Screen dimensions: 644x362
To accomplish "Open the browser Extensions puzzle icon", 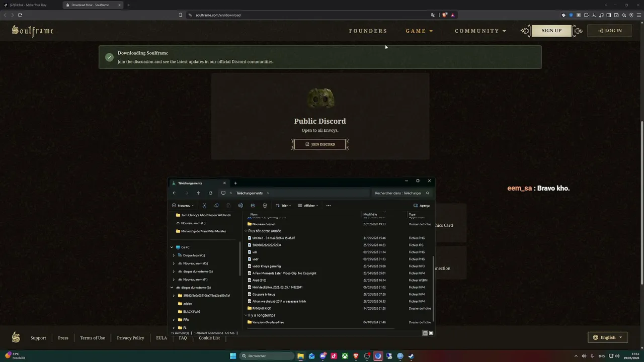I will 586,15.
